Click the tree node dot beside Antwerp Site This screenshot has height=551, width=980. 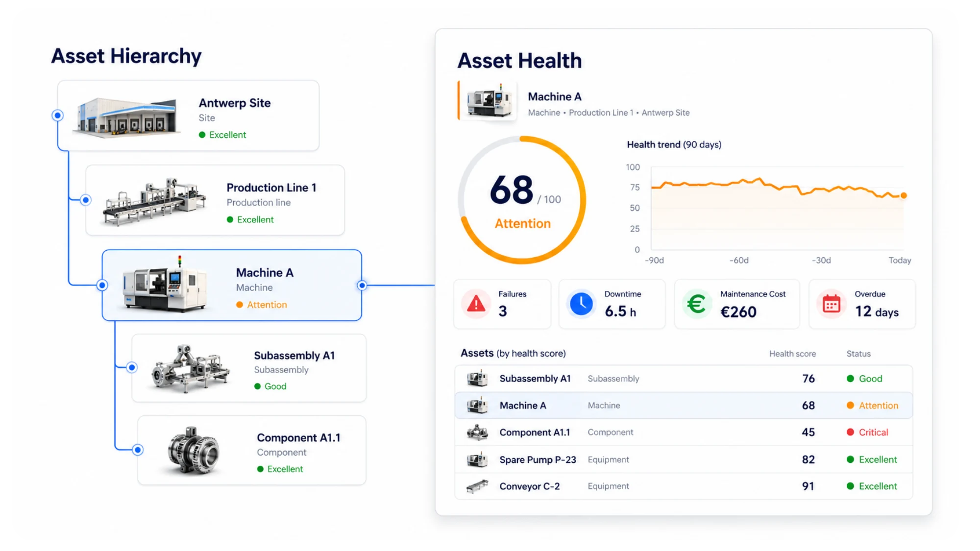[x=58, y=116]
